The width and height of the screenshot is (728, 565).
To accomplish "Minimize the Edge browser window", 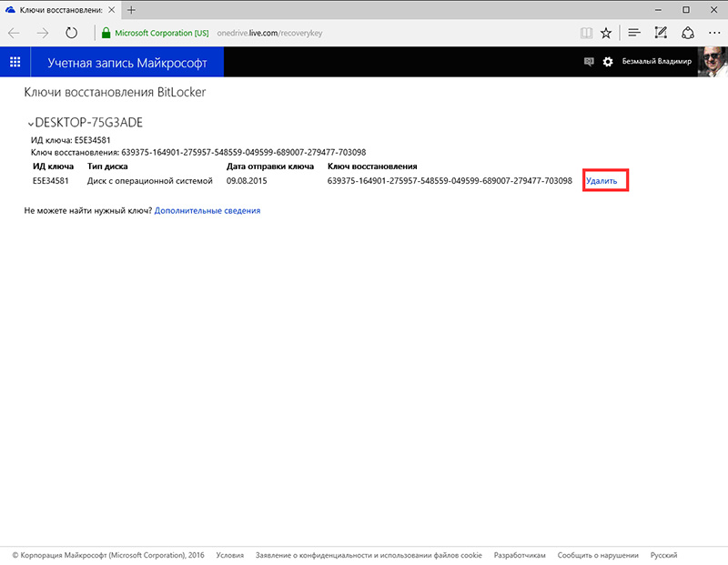I will (x=658, y=10).
